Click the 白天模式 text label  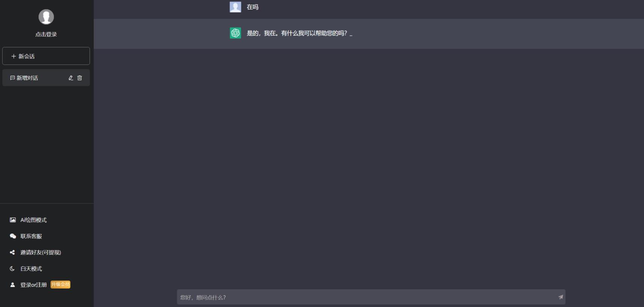click(x=31, y=269)
